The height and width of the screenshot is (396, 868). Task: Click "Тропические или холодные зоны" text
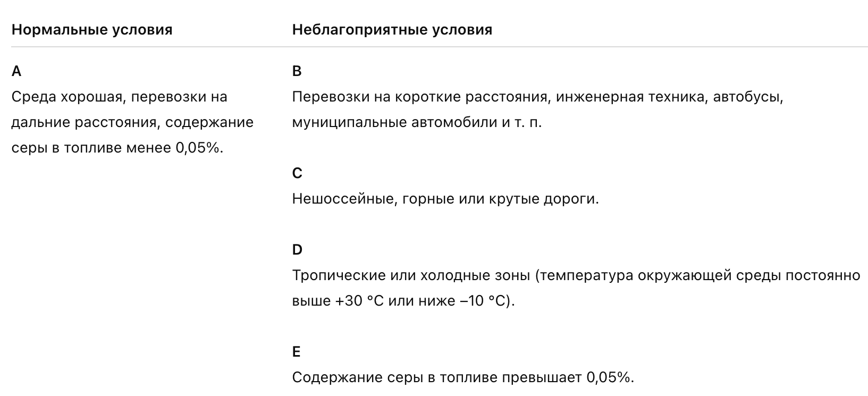[x=411, y=275]
